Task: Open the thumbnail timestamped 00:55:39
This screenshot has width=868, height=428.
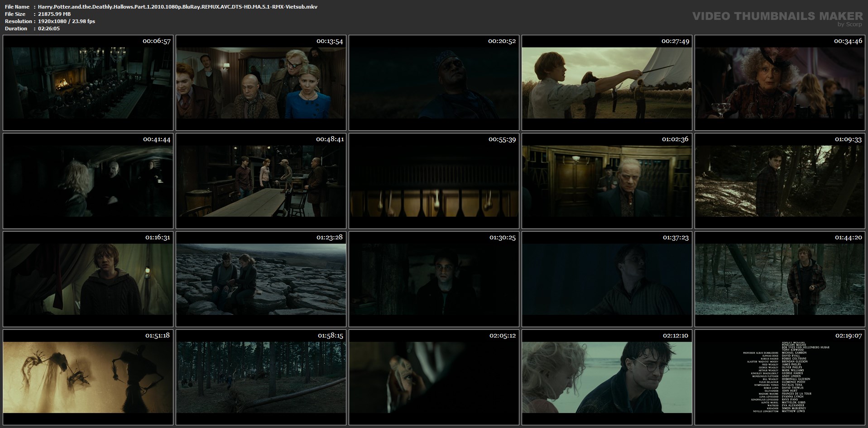Action: point(434,181)
